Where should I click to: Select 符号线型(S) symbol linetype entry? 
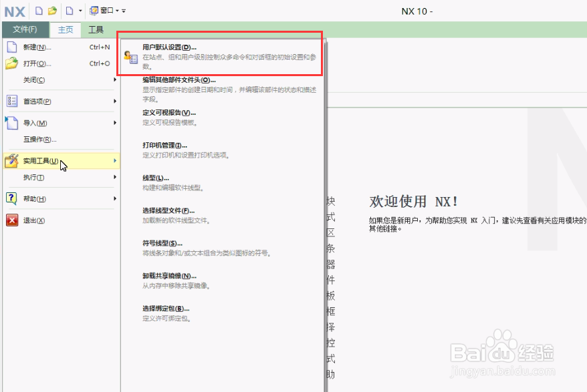coord(223,248)
